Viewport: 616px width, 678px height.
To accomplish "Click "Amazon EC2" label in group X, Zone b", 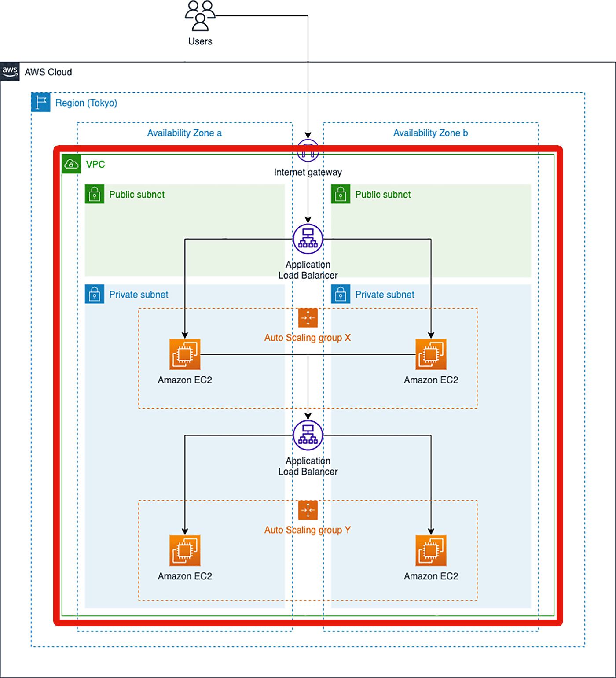I will pos(431,380).
